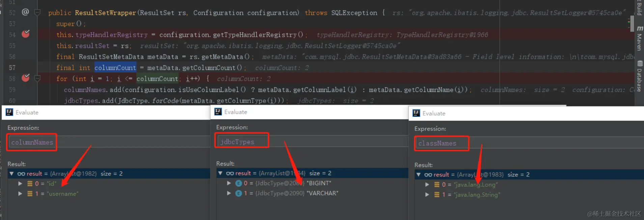Viewport: 644px width, 220px height.
Task: Click the IntelliJ icon of the jdbcTypes Evaluate dialog
Action: (x=218, y=112)
